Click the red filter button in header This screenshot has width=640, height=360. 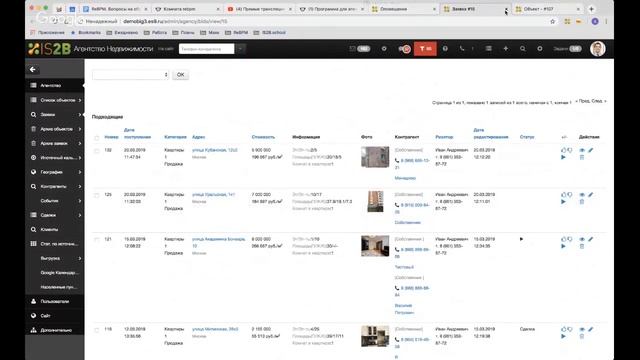tap(425, 49)
